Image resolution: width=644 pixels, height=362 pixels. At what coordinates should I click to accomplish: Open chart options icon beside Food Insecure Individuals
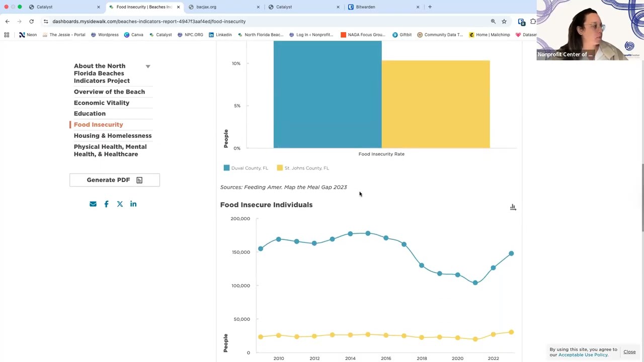[513, 207]
